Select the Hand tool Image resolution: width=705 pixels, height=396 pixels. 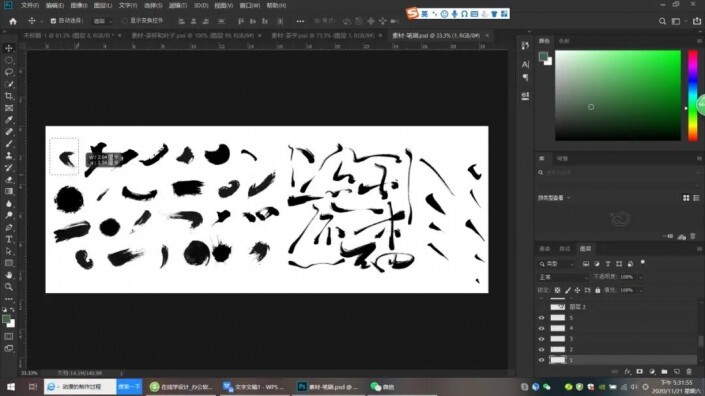[x=9, y=275]
